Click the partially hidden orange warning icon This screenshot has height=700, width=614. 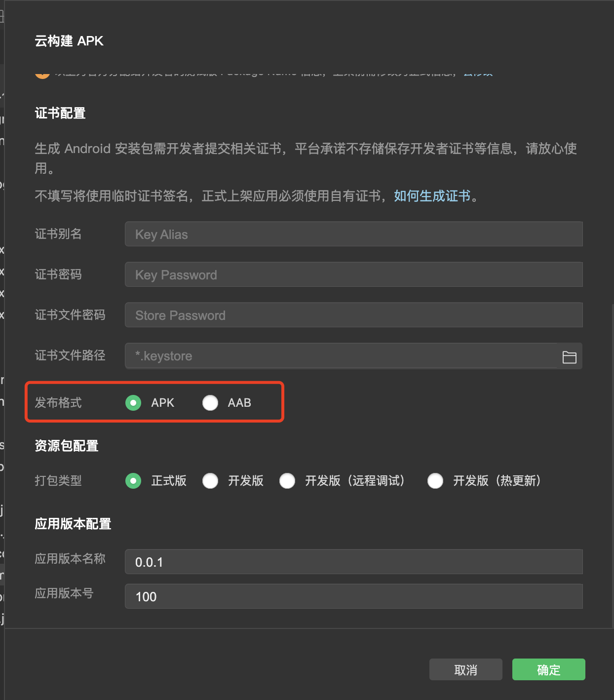pos(42,74)
